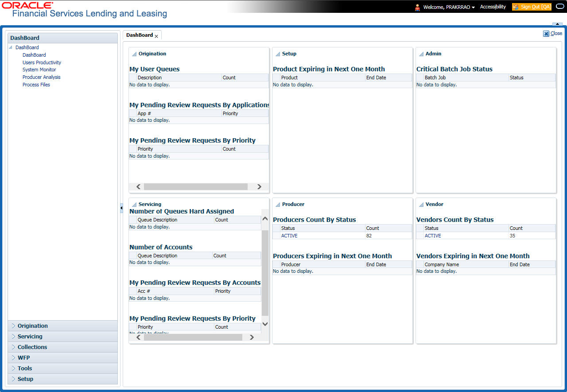
Task: Open System Monitor in the sidebar tree
Action: 39,70
